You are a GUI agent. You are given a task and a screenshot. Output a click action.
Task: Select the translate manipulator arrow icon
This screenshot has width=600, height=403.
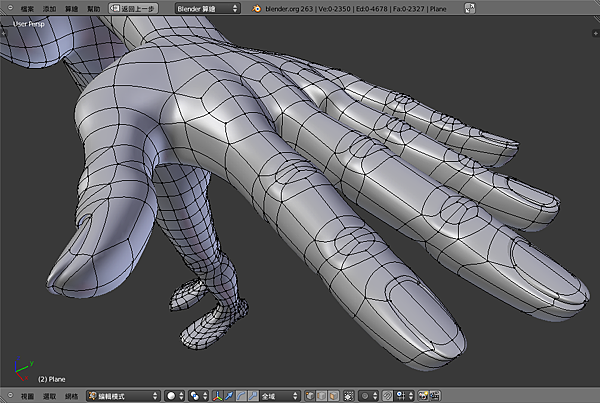point(229,396)
